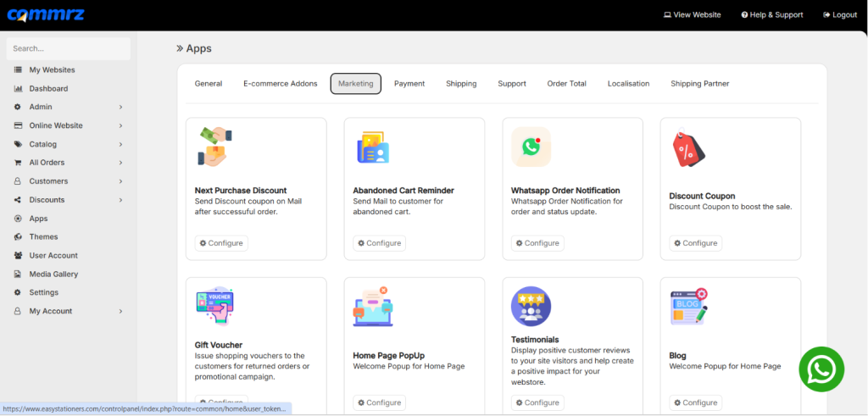
Task: Expand the Catalog submenu chevron
Action: pyautogui.click(x=120, y=144)
